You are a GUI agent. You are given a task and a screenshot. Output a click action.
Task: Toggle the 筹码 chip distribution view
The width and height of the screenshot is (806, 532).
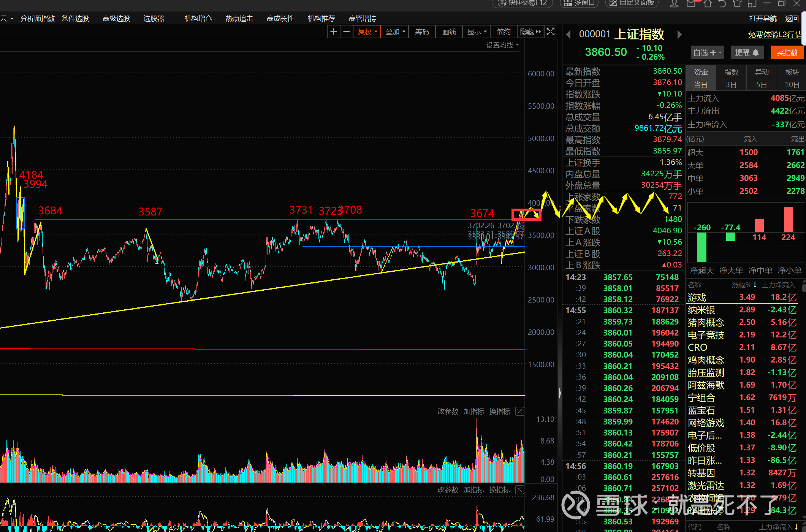(x=422, y=32)
